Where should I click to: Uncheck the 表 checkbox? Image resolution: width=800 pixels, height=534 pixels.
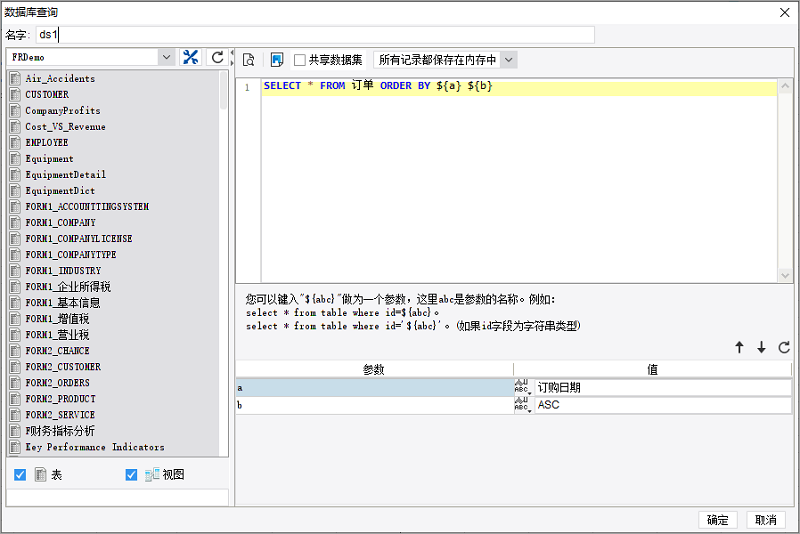20,475
